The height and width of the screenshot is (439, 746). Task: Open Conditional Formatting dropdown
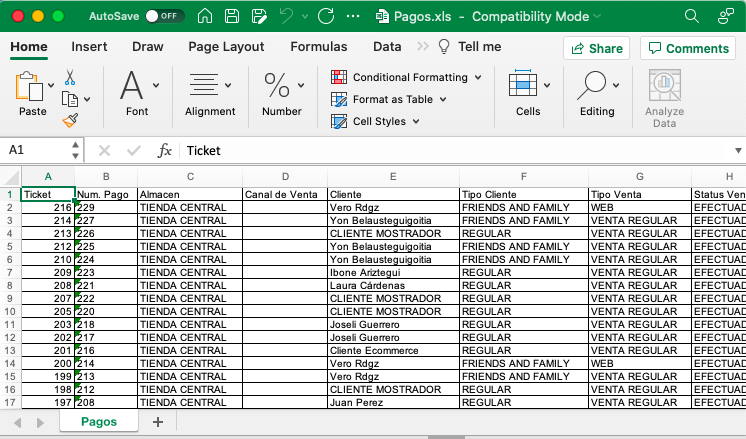point(406,77)
